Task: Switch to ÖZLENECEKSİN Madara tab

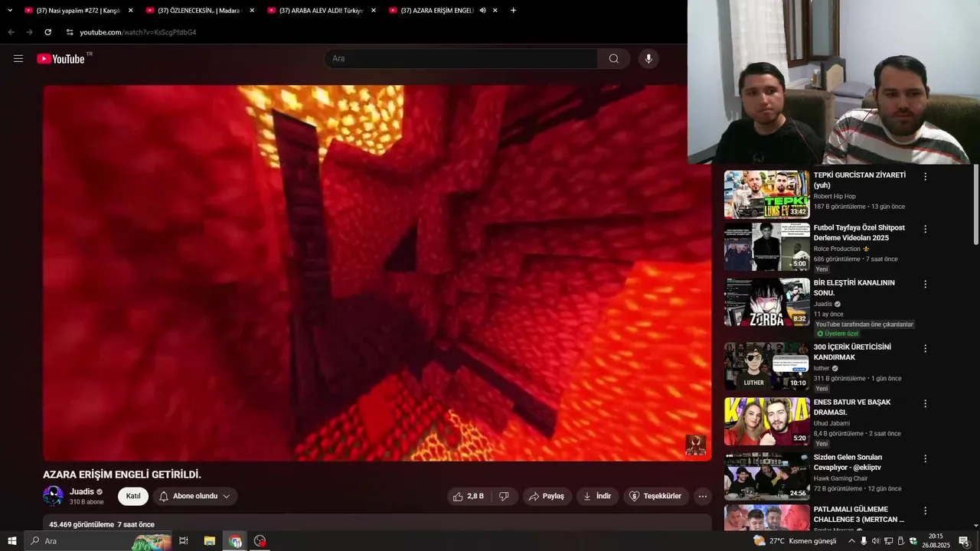Action: [199, 10]
